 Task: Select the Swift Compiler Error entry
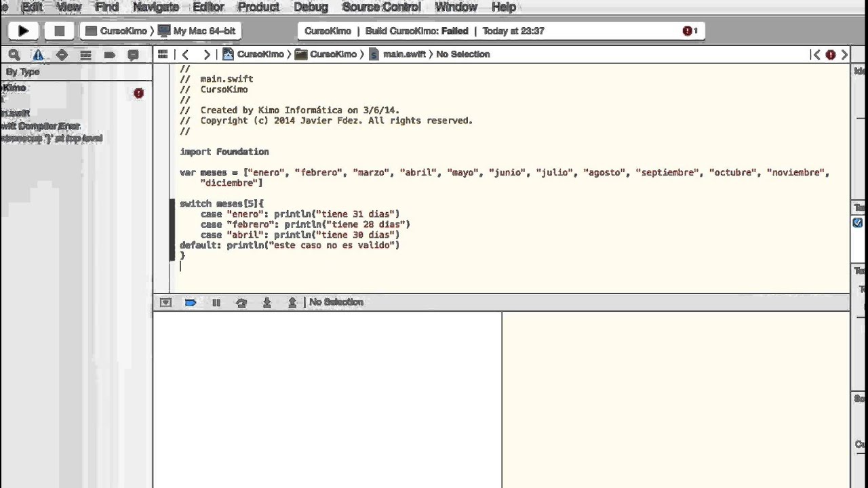[41, 126]
